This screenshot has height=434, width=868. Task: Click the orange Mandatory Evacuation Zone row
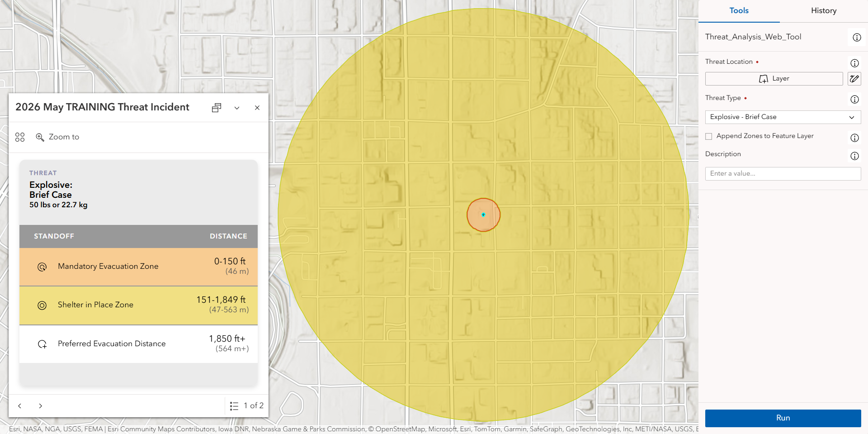pyautogui.click(x=138, y=267)
